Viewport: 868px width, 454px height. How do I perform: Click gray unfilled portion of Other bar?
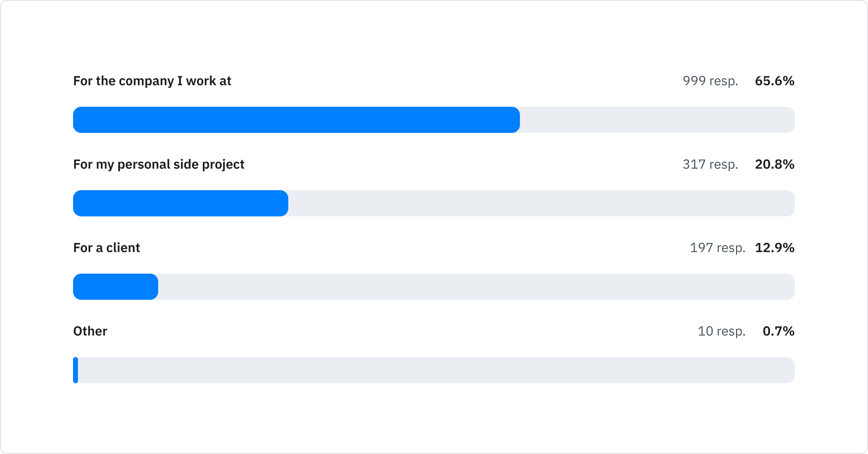436,370
